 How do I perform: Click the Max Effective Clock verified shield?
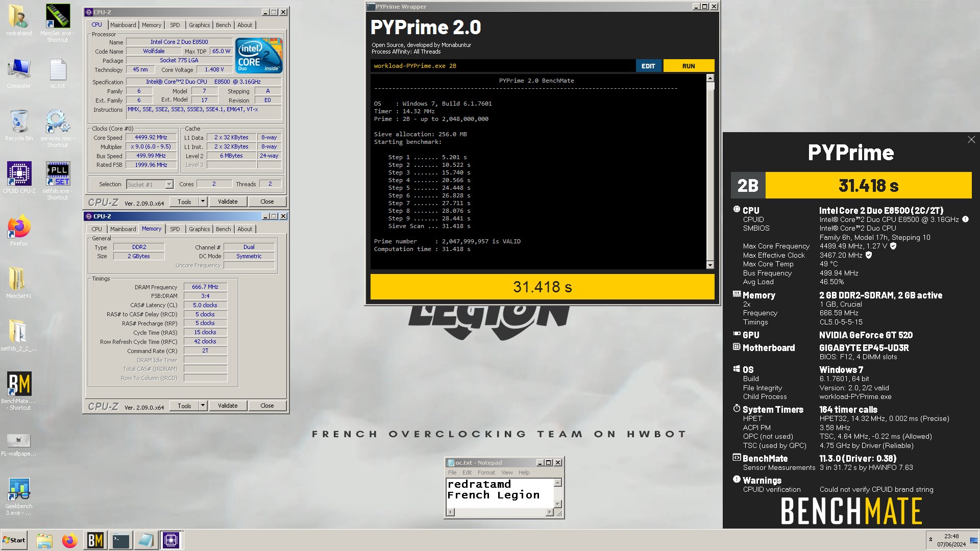click(x=869, y=255)
